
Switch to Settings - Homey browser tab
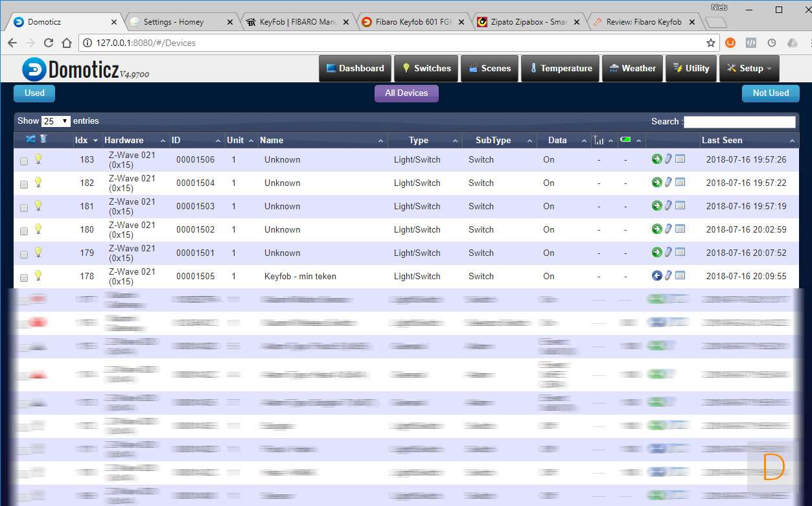tap(174, 21)
